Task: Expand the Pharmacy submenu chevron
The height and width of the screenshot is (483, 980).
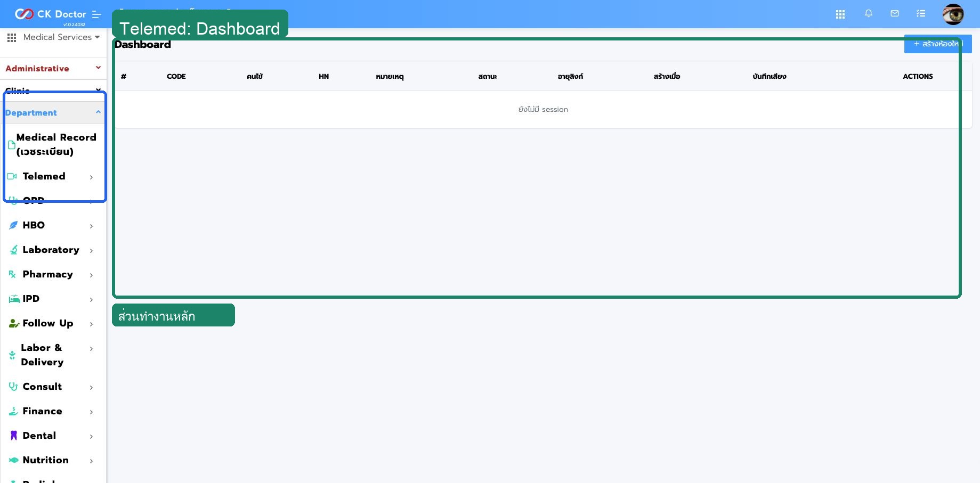Action: pyautogui.click(x=91, y=275)
